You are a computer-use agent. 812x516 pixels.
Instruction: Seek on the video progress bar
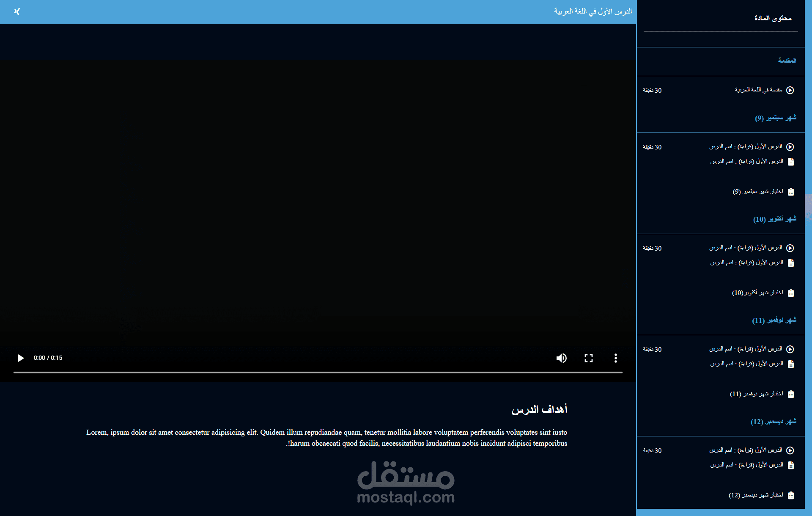click(x=318, y=373)
